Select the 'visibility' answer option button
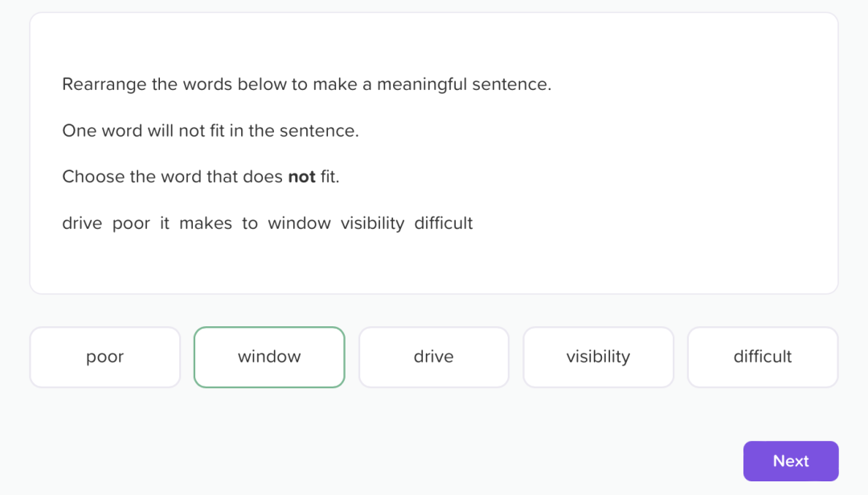This screenshot has width=868, height=495. click(599, 357)
